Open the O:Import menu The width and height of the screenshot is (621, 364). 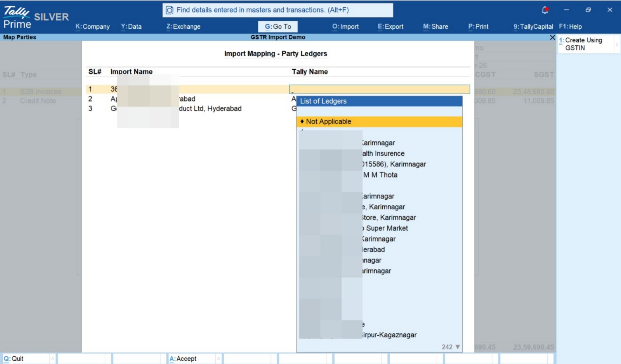pos(345,26)
